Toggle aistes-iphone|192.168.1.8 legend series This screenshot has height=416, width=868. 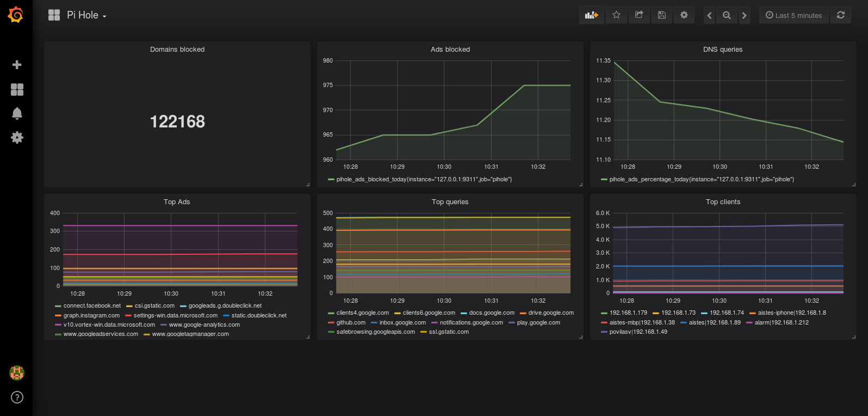point(792,313)
